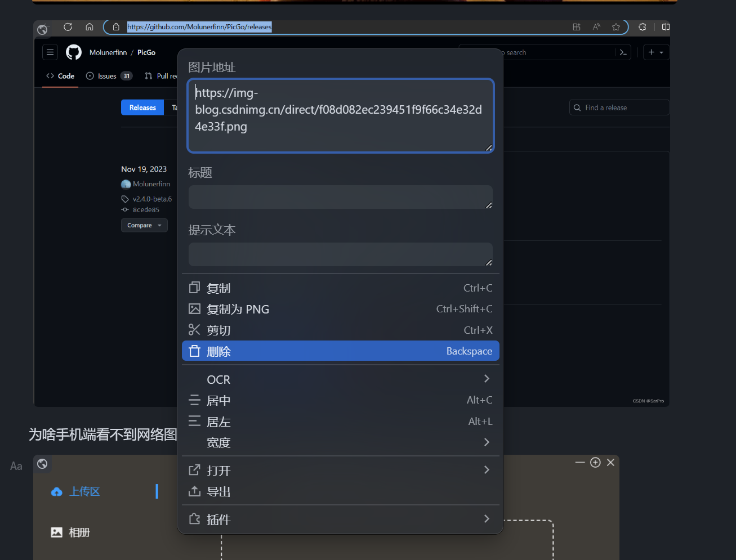Switch to the Issues tab
This screenshot has width=736, height=560.
pyautogui.click(x=109, y=76)
